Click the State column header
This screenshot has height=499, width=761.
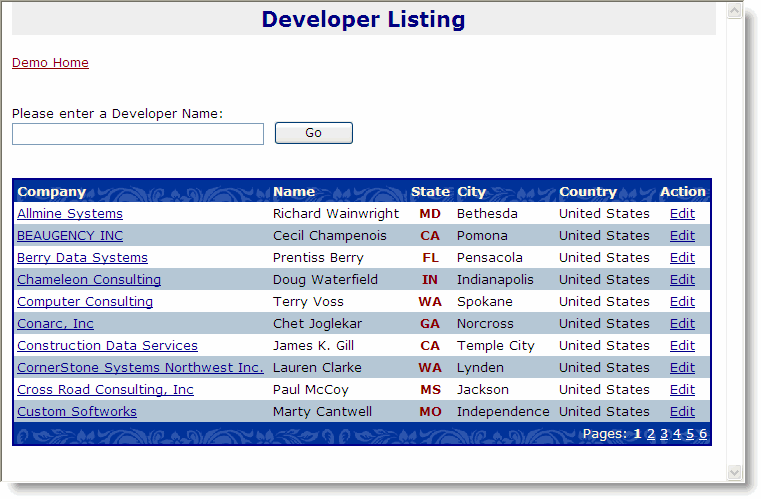pos(430,192)
